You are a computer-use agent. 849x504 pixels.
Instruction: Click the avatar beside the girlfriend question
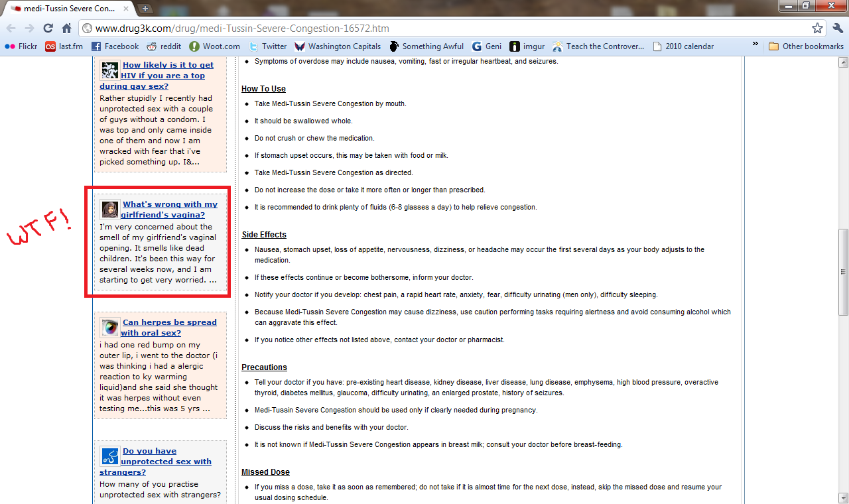(x=109, y=209)
